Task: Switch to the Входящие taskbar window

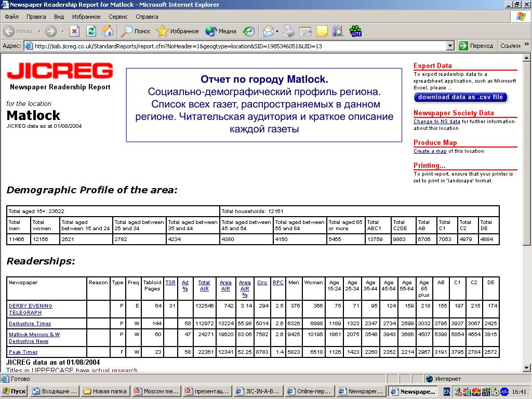Action: (x=55, y=391)
